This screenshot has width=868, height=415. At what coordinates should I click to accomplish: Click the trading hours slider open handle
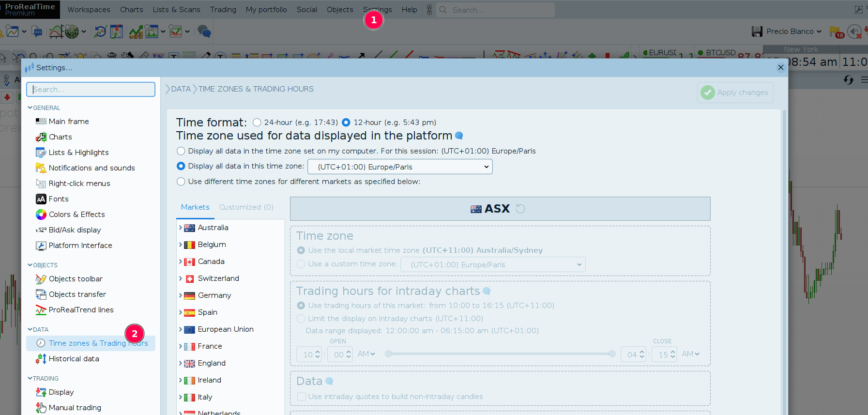tap(388, 354)
